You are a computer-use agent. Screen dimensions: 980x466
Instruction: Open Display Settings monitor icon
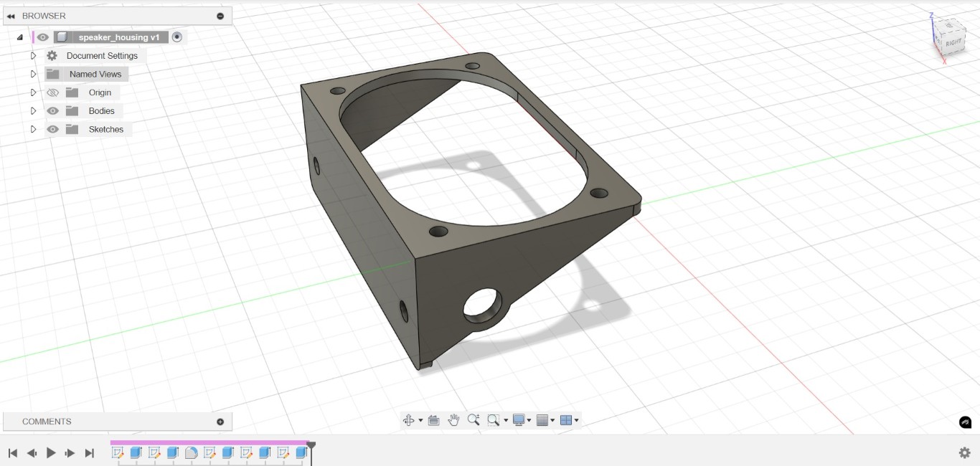click(x=519, y=420)
